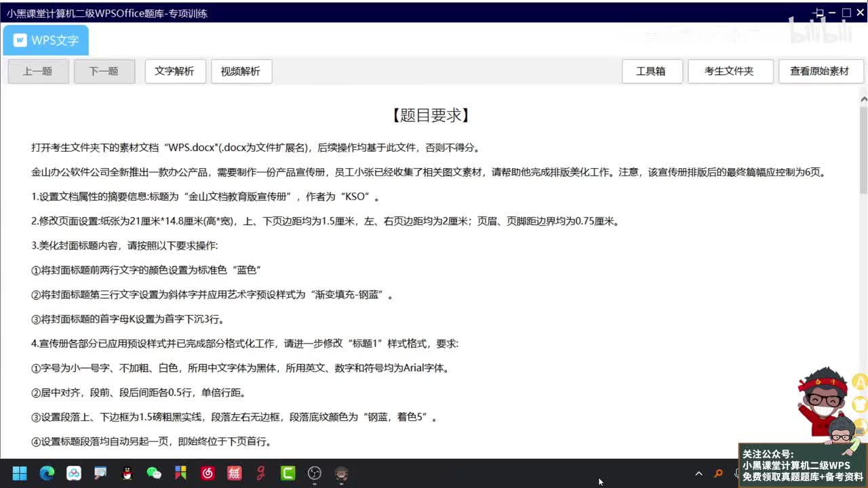868x488 pixels.
Task: Show hidden system tray icons
Action: (698, 473)
